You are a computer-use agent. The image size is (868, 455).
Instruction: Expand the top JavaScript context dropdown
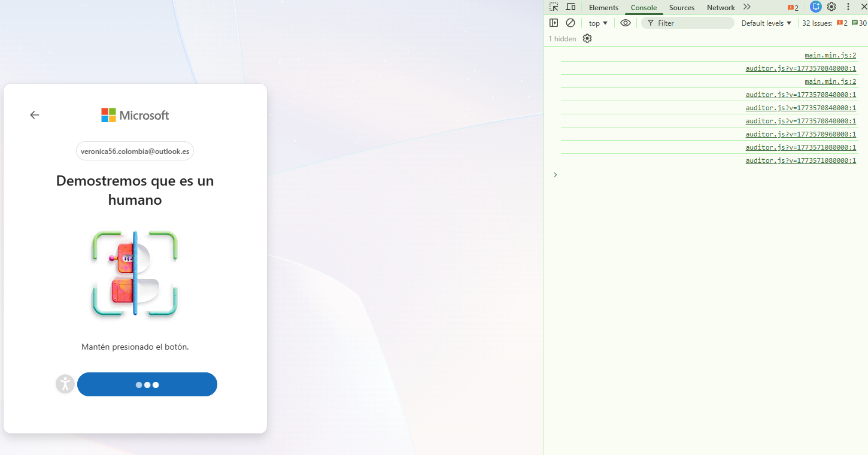pos(598,23)
